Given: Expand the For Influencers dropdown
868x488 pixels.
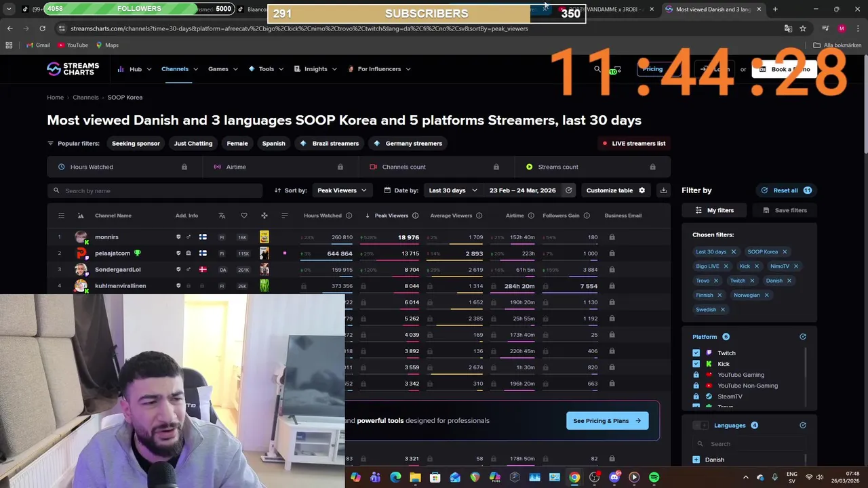Looking at the screenshot, I should coord(379,69).
